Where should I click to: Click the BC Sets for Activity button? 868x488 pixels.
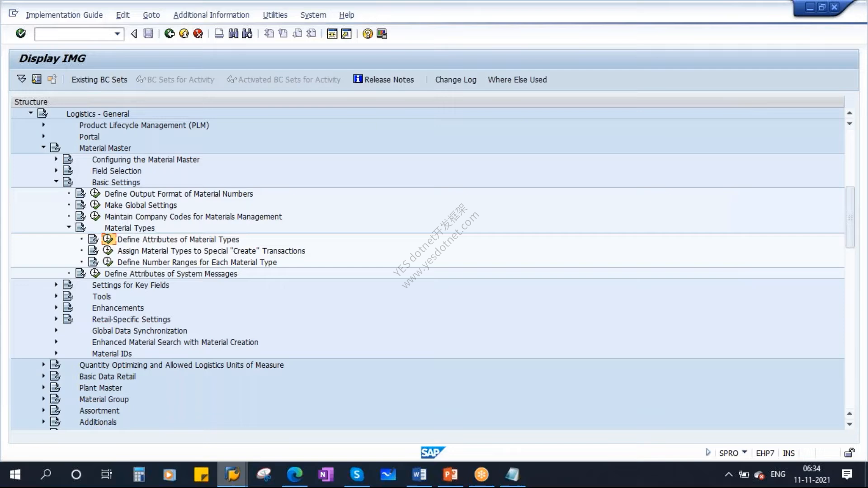click(175, 80)
